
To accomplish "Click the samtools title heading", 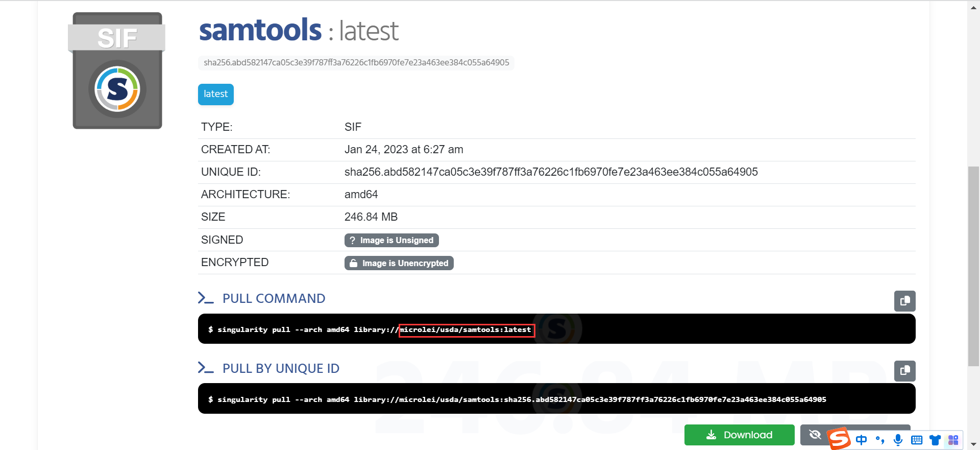I will point(260,31).
